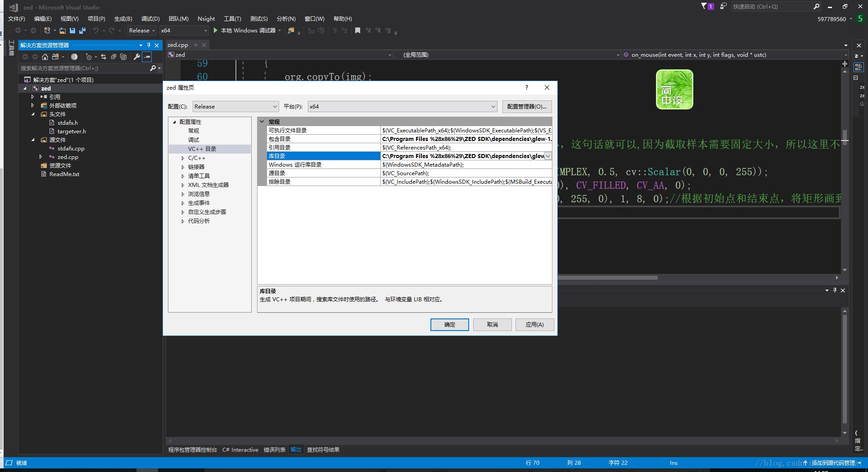The image size is (868, 472).
Task: Switch to the 错误列表 tab
Action: tap(274, 450)
